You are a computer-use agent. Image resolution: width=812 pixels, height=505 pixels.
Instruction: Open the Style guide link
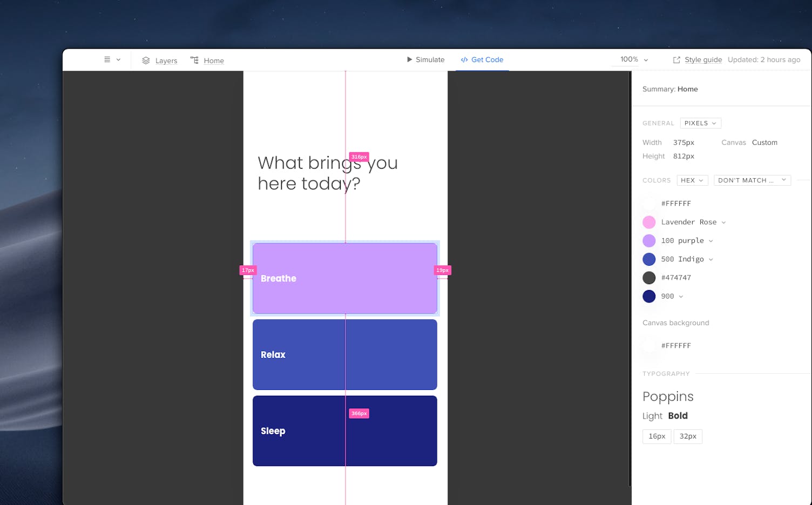coord(703,59)
